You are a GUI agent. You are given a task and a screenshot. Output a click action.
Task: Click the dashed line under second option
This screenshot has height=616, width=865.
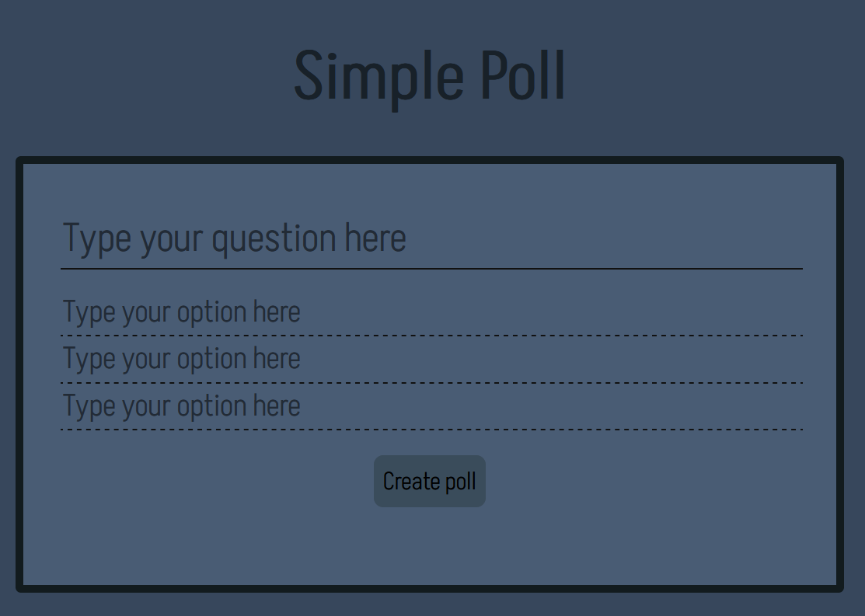coord(430,382)
